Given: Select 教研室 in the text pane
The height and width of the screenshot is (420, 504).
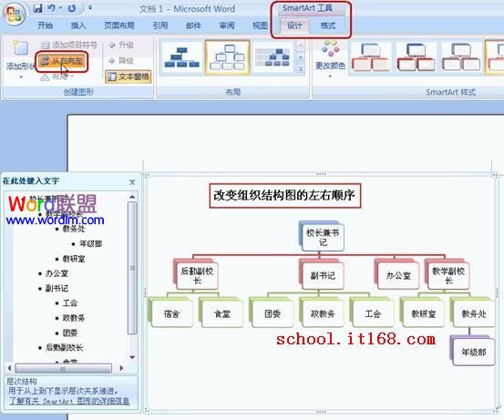Looking at the screenshot, I should point(74,259).
